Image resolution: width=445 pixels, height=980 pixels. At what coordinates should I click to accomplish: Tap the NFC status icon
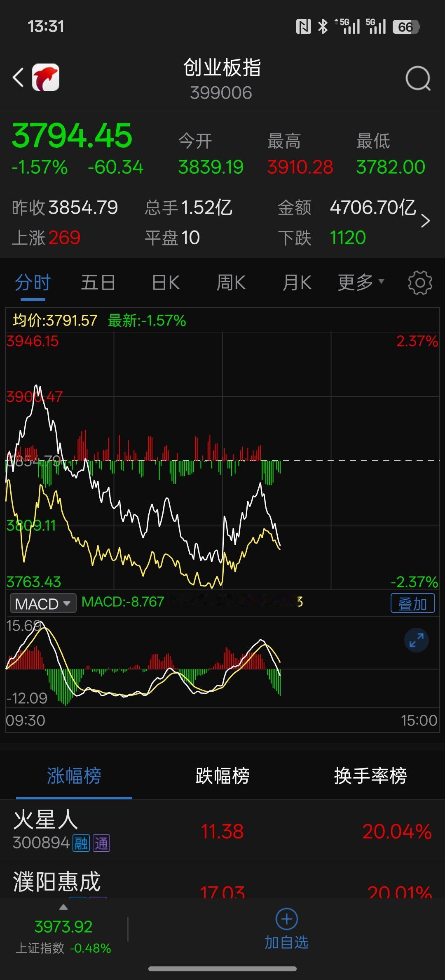[x=304, y=27]
